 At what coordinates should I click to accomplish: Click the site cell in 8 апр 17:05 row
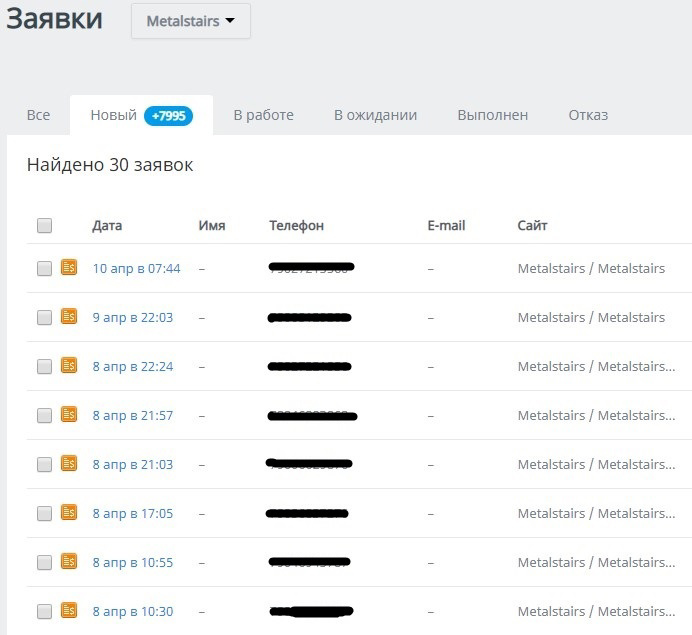click(x=596, y=513)
